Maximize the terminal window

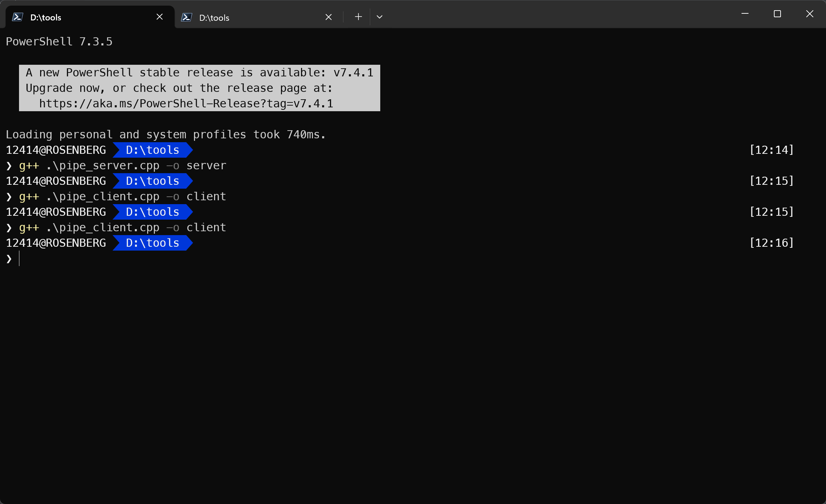pos(777,14)
